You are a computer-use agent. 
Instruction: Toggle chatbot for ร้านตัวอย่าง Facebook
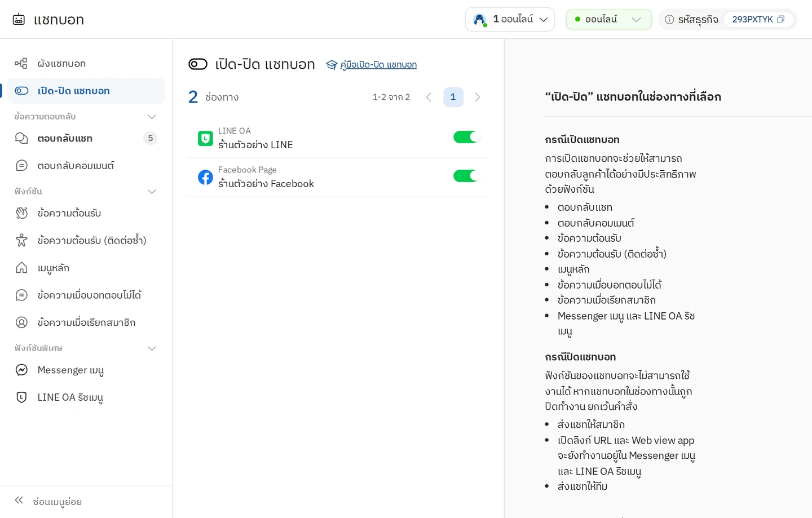tap(466, 176)
